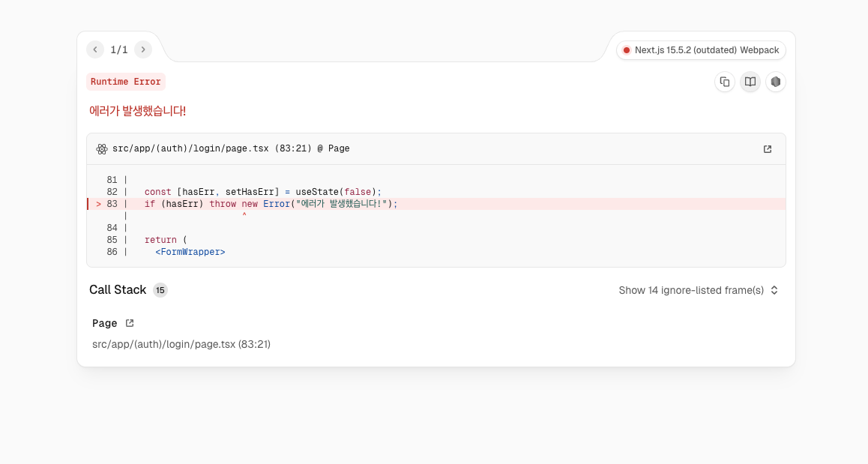Click the call stack file path below Page
This screenshot has width=868, height=464.
tap(181, 344)
